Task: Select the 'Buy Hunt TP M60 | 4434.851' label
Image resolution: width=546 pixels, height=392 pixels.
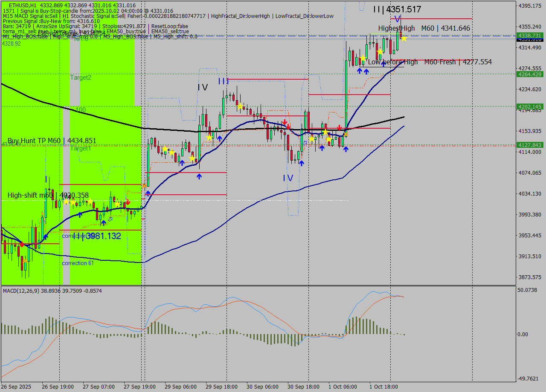Action: [52, 141]
